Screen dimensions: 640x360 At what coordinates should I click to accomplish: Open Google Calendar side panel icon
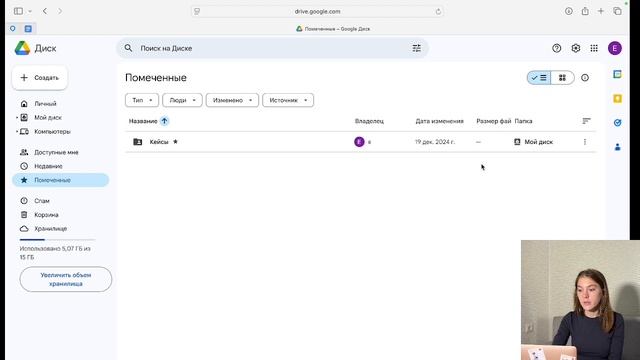click(x=618, y=74)
